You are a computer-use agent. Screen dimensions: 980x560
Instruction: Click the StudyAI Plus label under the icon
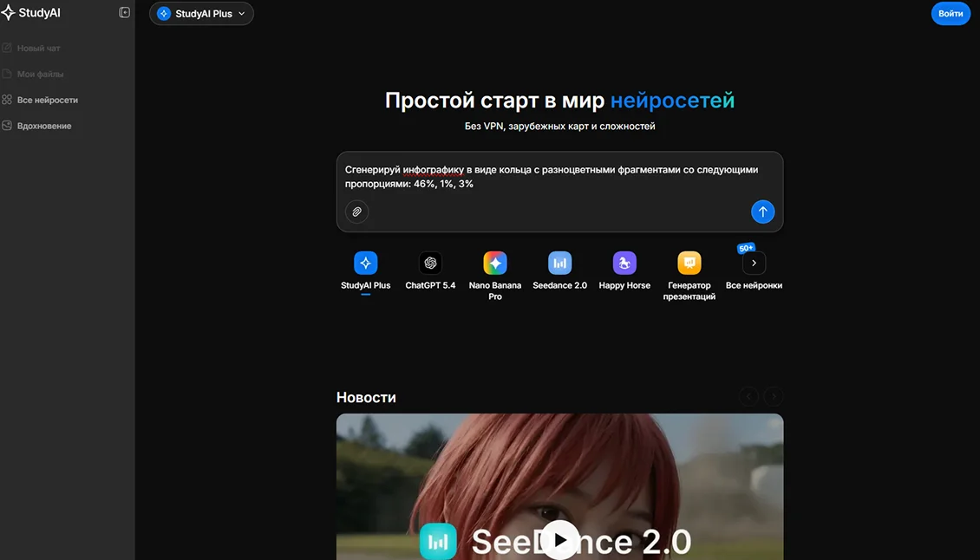pos(366,285)
